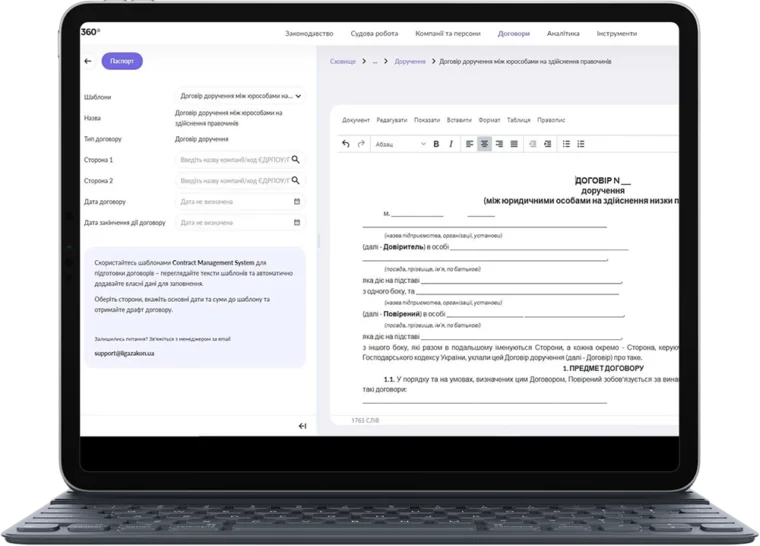Insert a numbered list
The width and height of the screenshot is (760, 546).
(x=581, y=144)
